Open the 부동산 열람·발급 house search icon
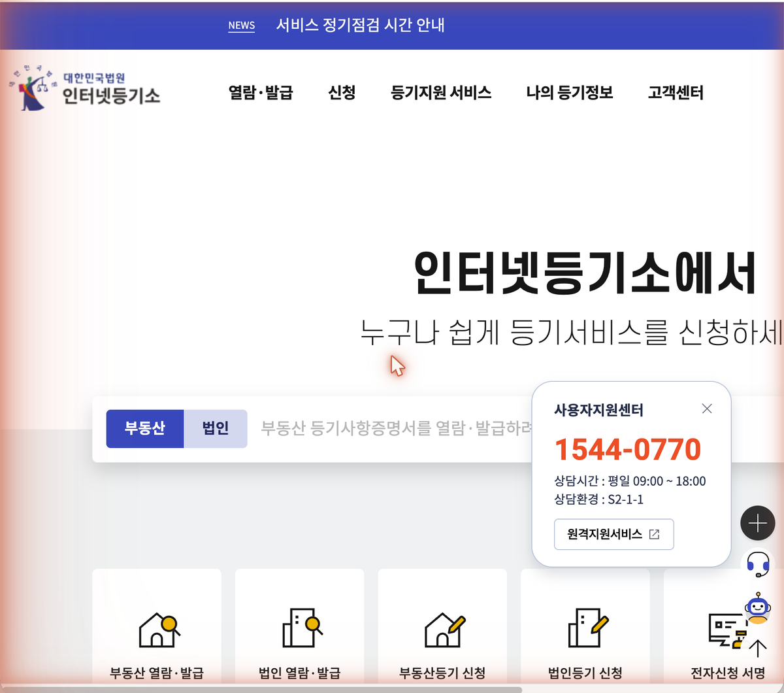 (x=159, y=629)
